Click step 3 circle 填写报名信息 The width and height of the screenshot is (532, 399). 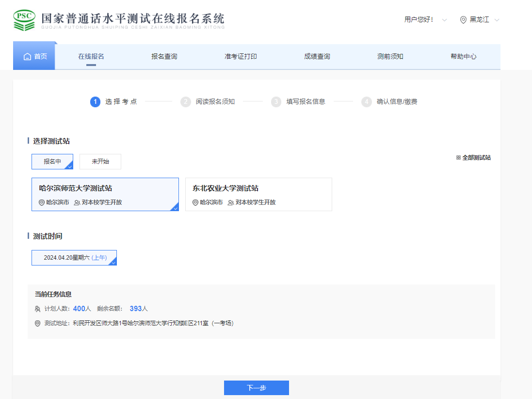[x=276, y=101]
